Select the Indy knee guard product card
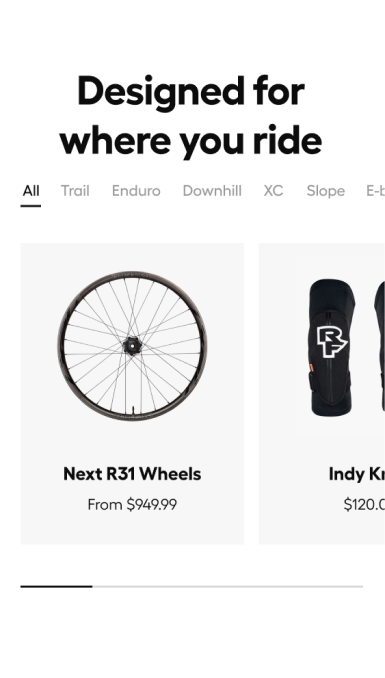 click(322, 393)
